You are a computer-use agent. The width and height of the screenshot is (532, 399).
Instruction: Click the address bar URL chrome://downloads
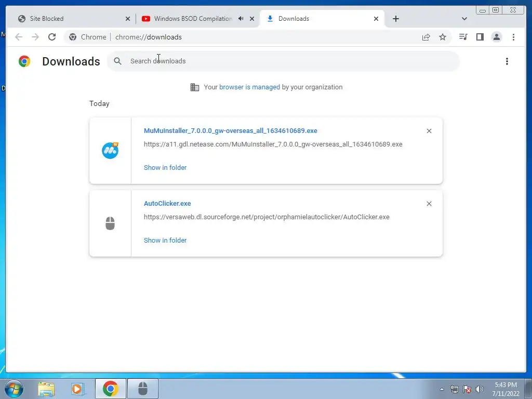click(x=149, y=37)
